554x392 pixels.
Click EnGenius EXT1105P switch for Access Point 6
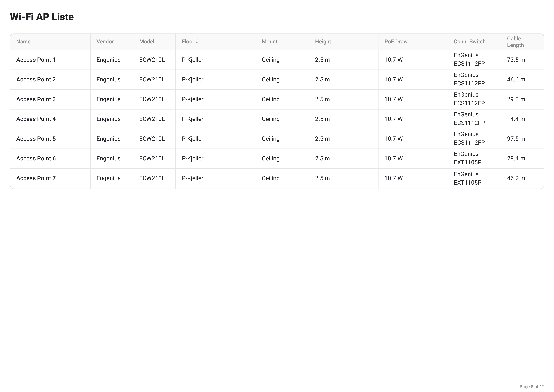click(x=467, y=158)
